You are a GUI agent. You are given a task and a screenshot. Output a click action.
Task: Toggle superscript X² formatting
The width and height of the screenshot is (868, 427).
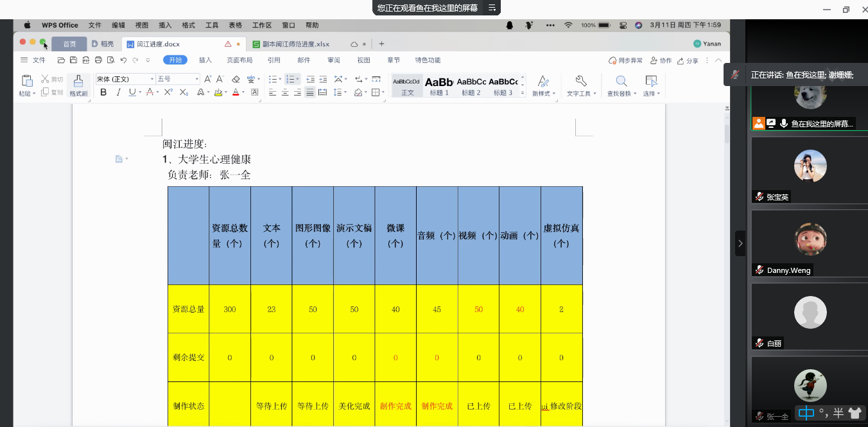pos(168,92)
